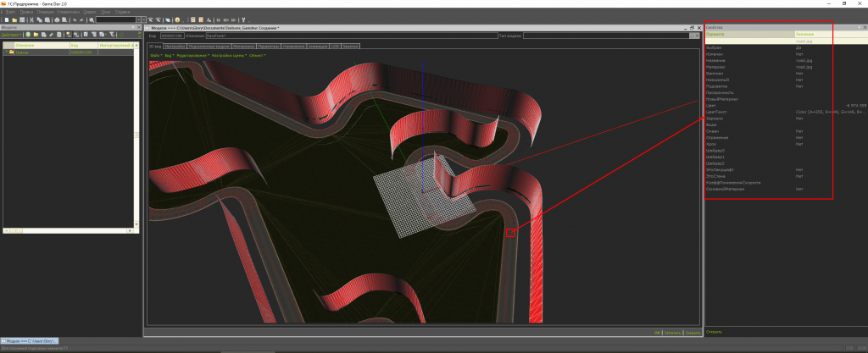Screen dimensions: 868x353
Task: Click the Redo arrow icon
Action: [x=81, y=19]
